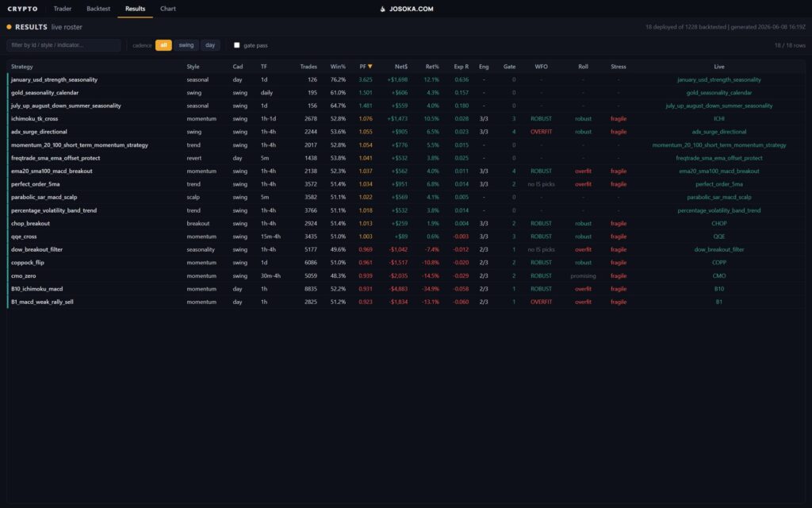
Task: Click the 8835 Trades value
Action: [x=311, y=289]
